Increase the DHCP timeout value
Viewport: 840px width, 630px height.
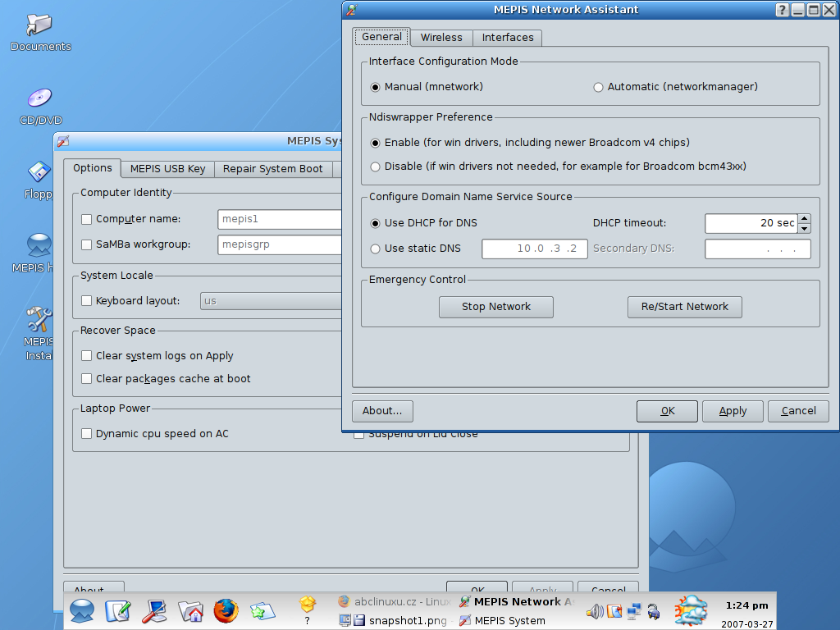(x=804, y=218)
